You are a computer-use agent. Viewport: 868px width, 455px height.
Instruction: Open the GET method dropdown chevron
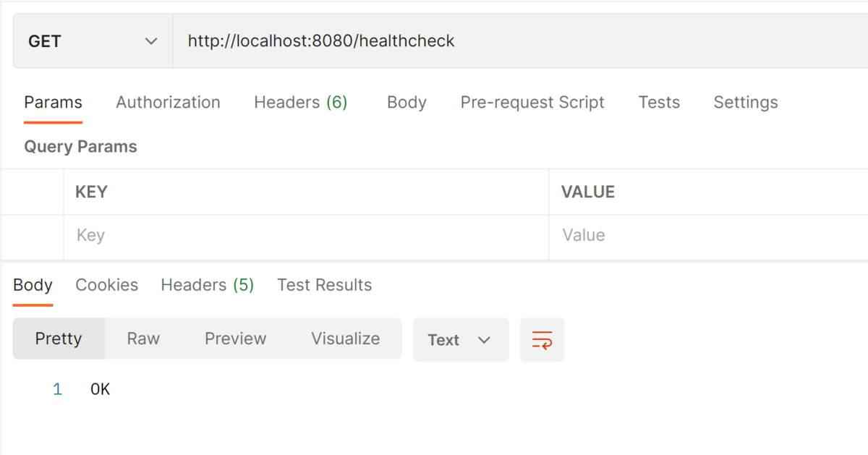tap(150, 41)
